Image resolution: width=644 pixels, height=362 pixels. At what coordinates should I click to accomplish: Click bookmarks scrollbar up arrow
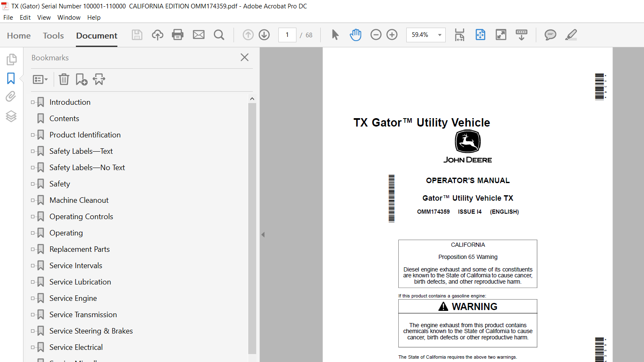pyautogui.click(x=252, y=99)
